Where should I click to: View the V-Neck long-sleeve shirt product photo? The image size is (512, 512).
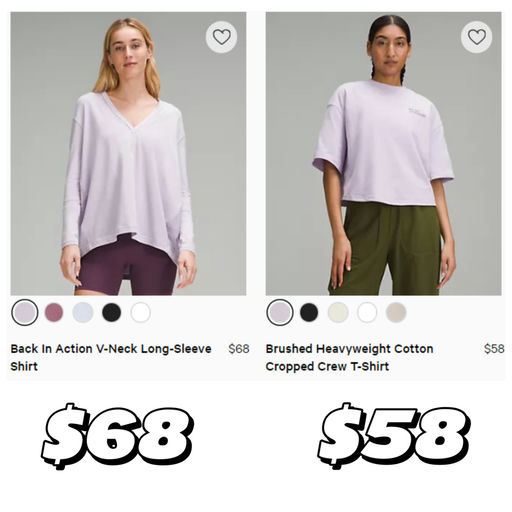[128, 154]
